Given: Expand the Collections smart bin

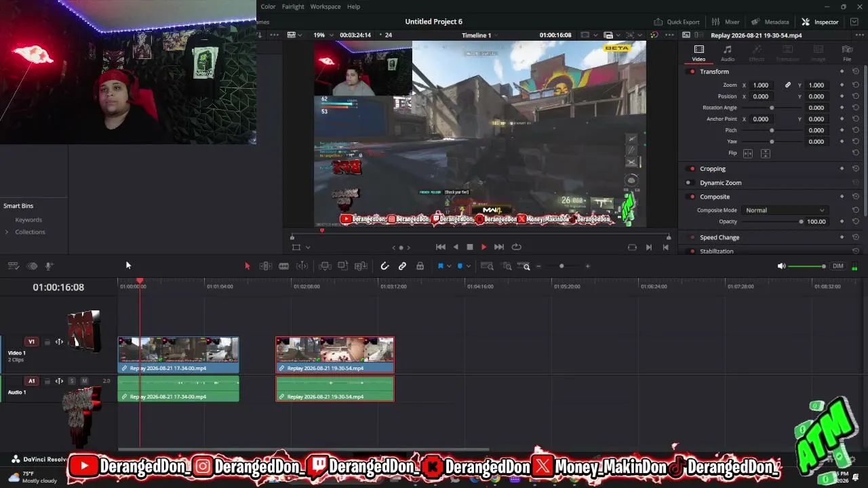Looking at the screenshot, I should pyautogui.click(x=7, y=232).
